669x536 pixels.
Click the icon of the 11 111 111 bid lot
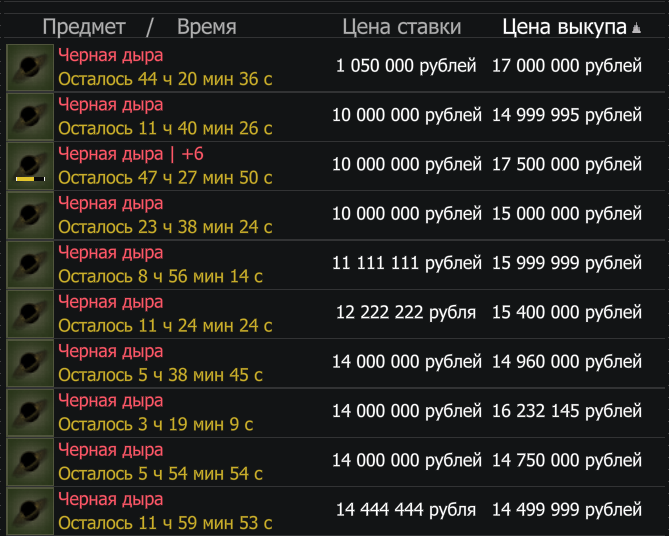(30, 264)
